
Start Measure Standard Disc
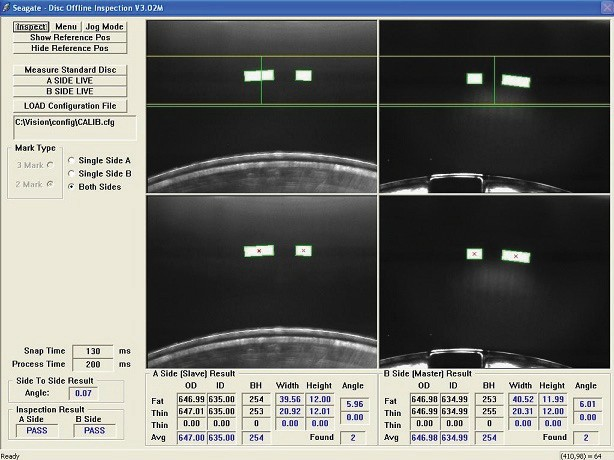pos(69,70)
